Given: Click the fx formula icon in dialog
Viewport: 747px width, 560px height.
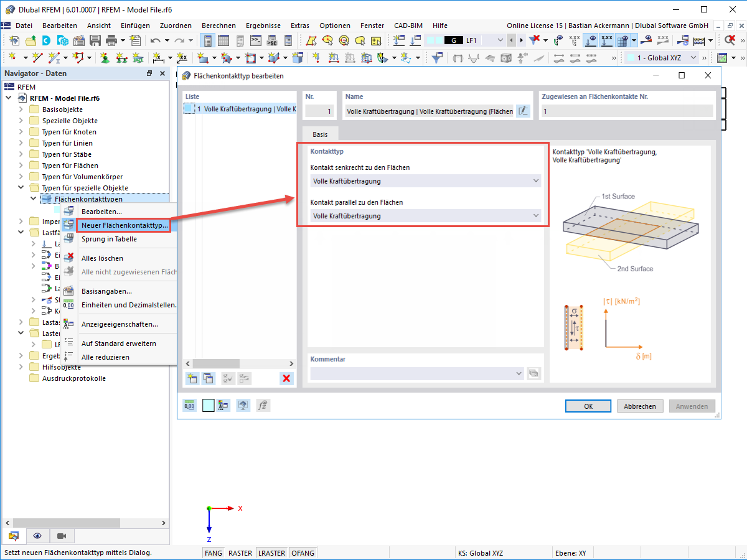Looking at the screenshot, I should [263, 406].
